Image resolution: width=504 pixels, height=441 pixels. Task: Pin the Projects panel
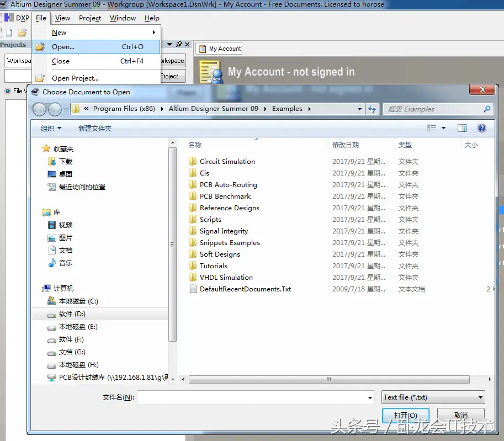tap(179, 44)
